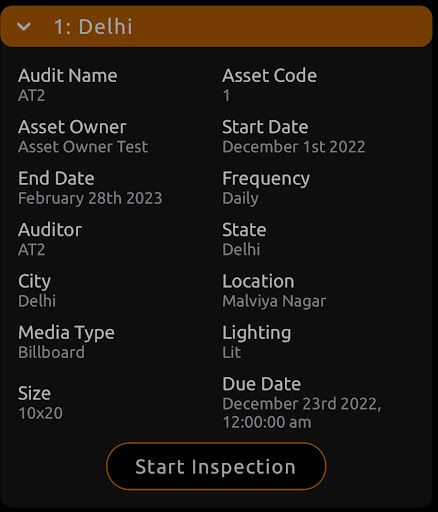Select the Size value 10x20
Screen dimensions: 438x512
40,413
